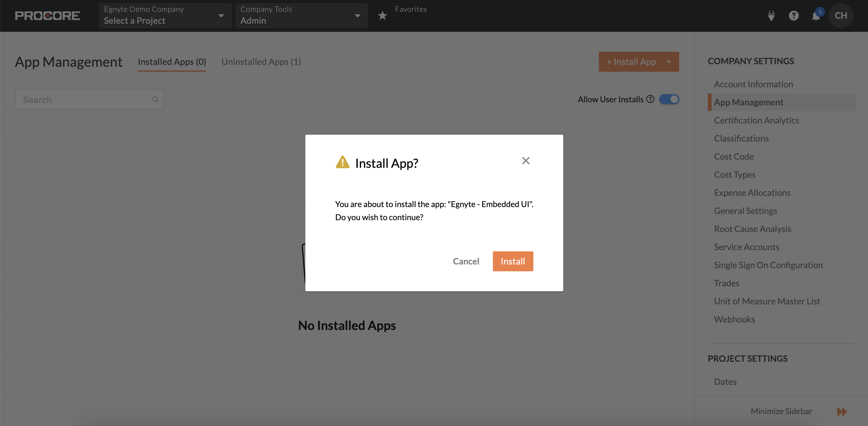Click the Allow User Installs info icon
Image resolution: width=868 pixels, height=426 pixels.
pos(650,99)
